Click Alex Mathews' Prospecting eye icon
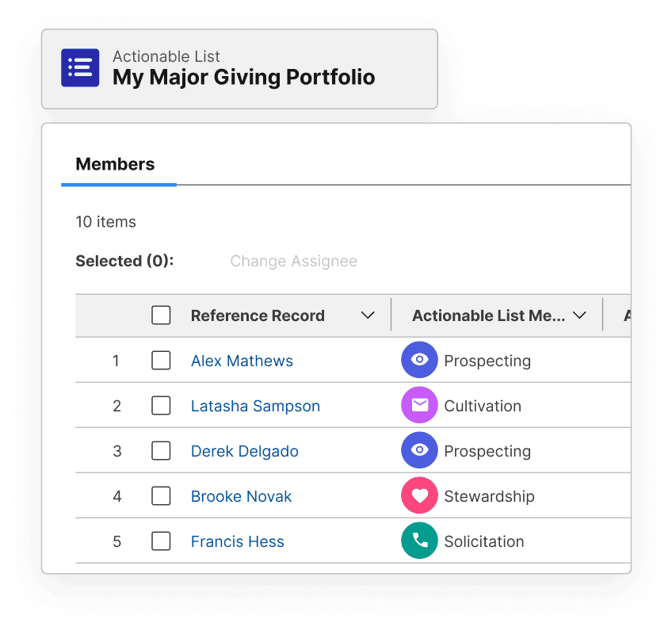This screenshot has width=672, height=627. coord(419,361)
